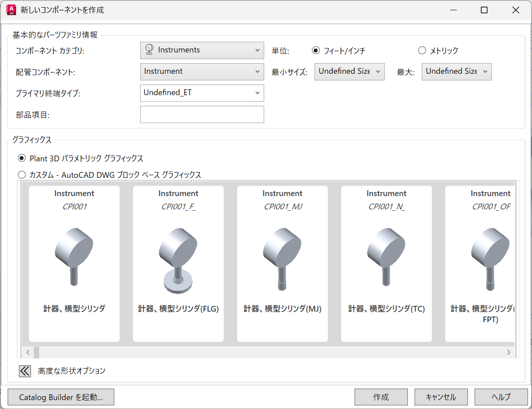Click Catalog Builder を起動 button
532x409 pixels.
(x=61, y=397)
